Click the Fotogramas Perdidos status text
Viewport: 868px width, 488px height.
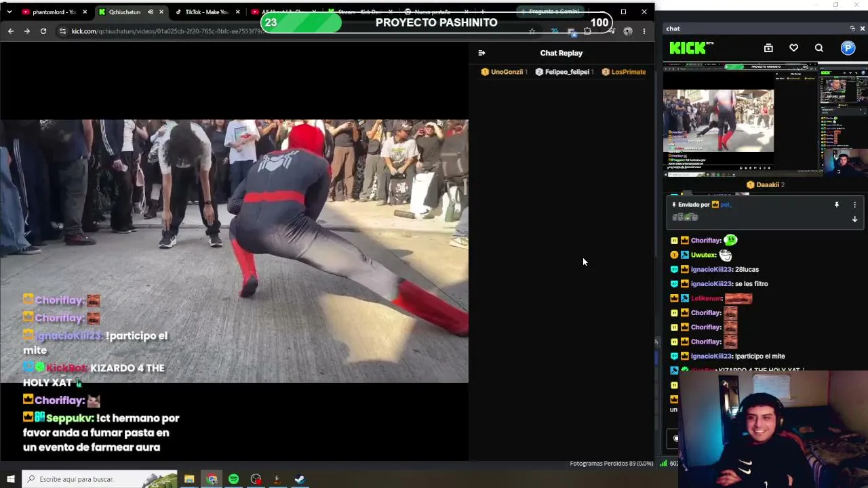tap(611, 464)
